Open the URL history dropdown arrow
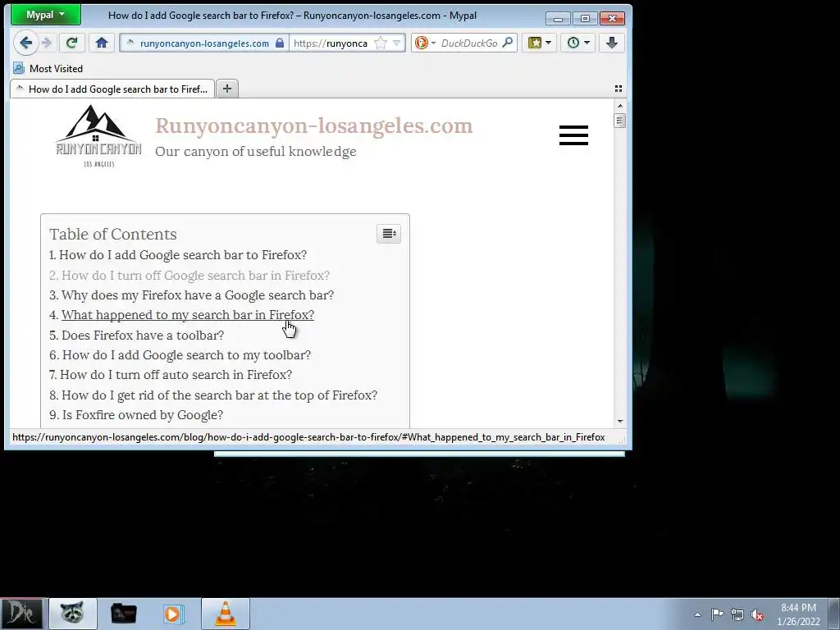Screen dimensions: 840x630 click(x=396, y=43)
